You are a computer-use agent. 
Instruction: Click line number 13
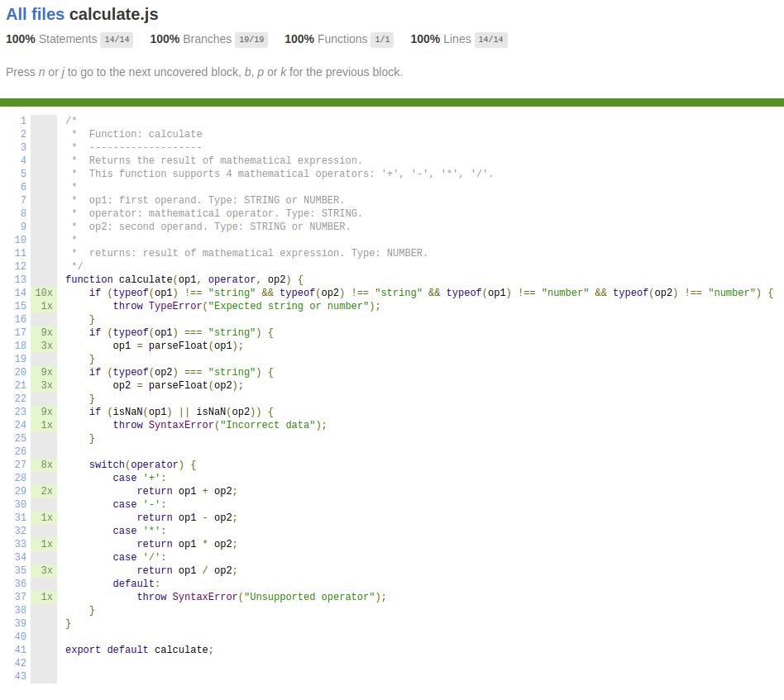tap(21, 279)
